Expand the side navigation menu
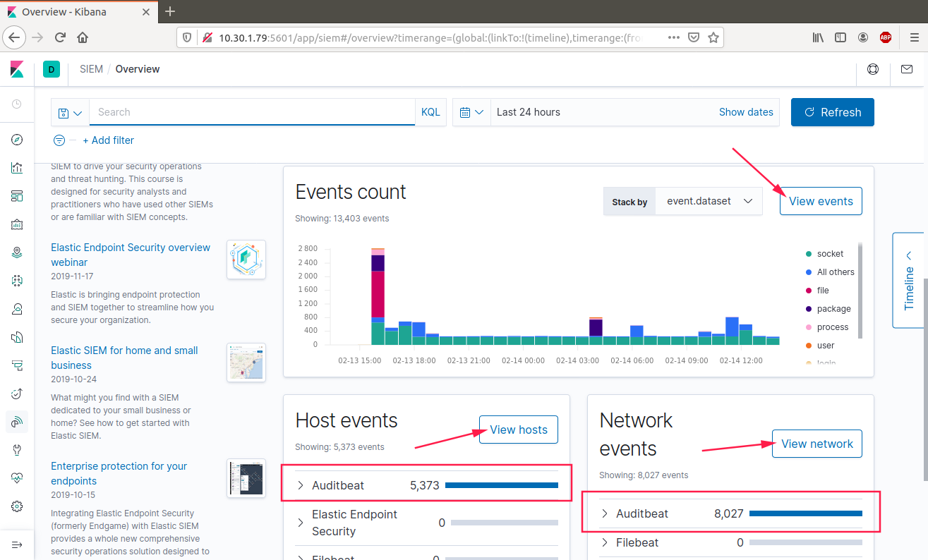The image size is (928, 560). tap(17, 544)
